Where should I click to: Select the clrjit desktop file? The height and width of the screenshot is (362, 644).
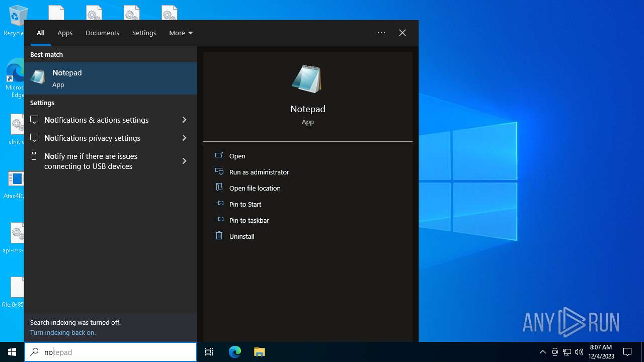tap(15, 129)
